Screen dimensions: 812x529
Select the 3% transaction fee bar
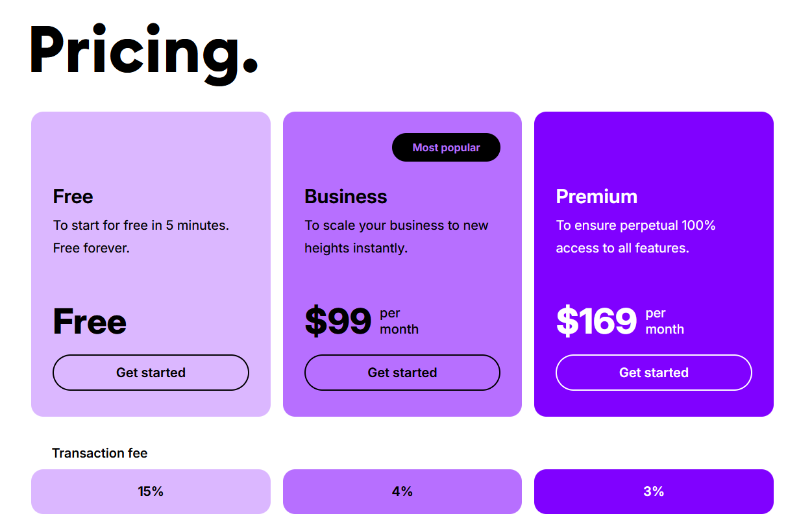(x=654, y=491)
